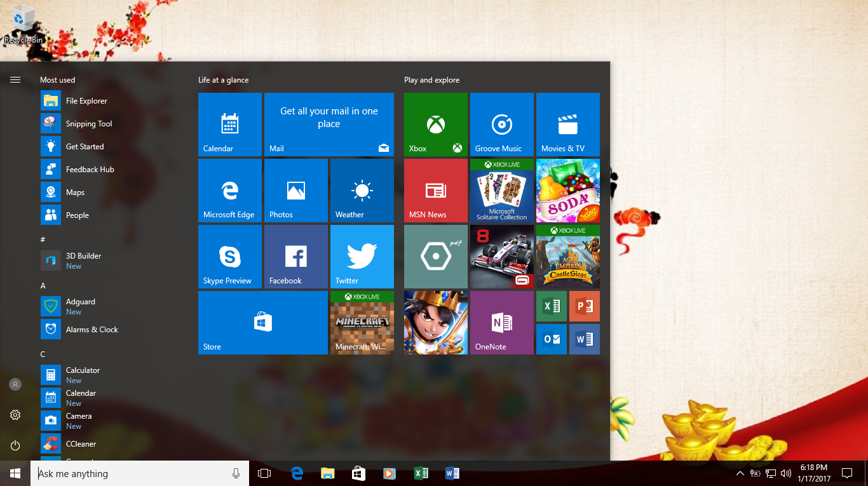Open File Explorer from the taskbar
The width and height of the screenshot is (868, 486).
327,473
